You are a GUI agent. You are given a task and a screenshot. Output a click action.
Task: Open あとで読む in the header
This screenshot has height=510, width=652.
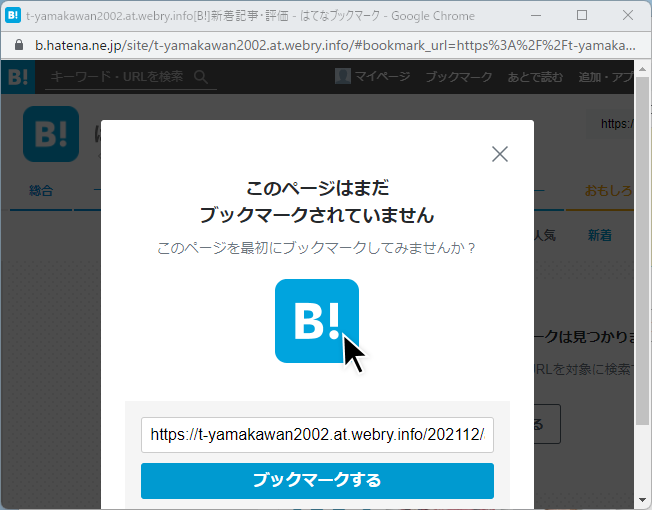pyautogui.click(x=535, y=77)
